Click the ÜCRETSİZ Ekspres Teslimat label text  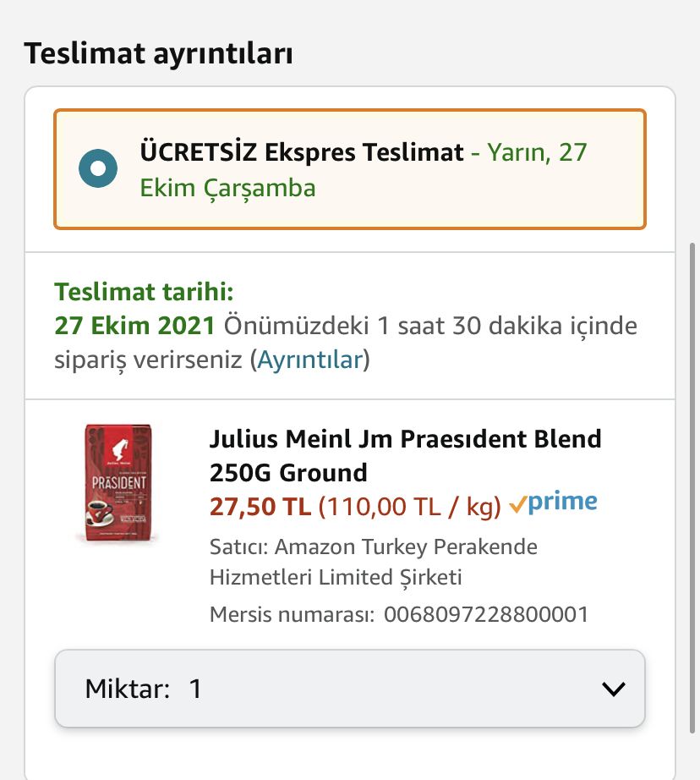point(302,153)
